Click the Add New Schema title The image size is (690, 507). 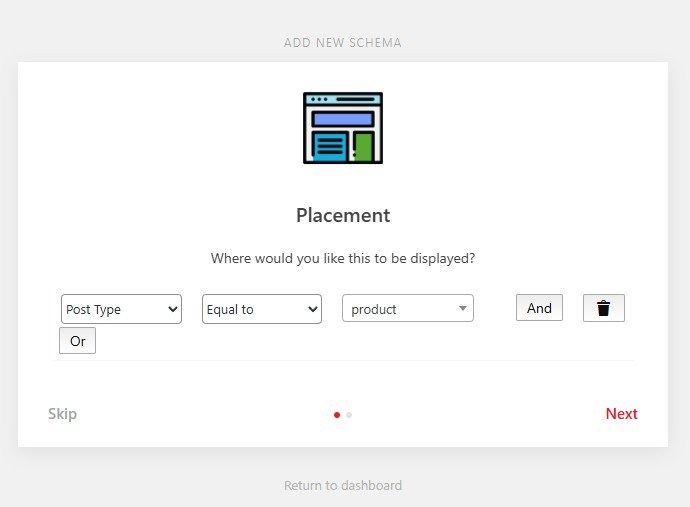pos(343,43)
